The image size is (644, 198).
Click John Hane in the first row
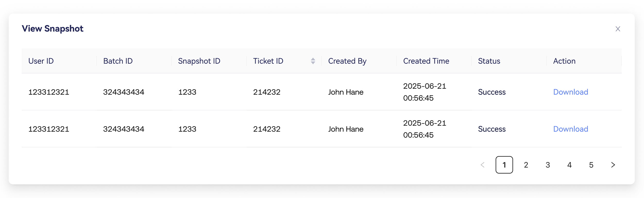pos(345,92)
